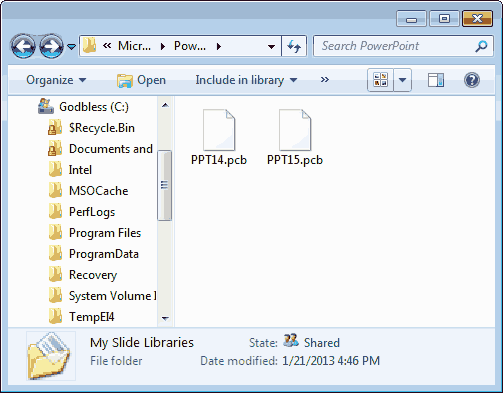
Task: Select the TempEI4 folder
Action: pyautogui.click(x=91, y=317)
